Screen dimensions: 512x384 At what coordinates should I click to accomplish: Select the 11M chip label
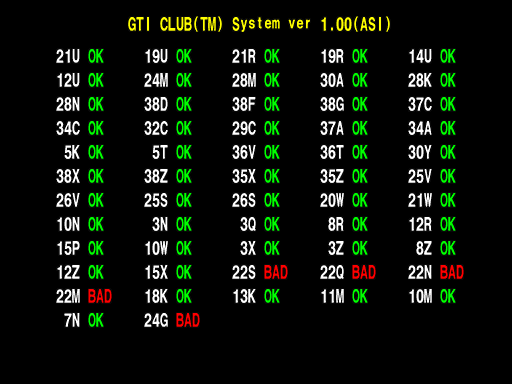point(332,296)
